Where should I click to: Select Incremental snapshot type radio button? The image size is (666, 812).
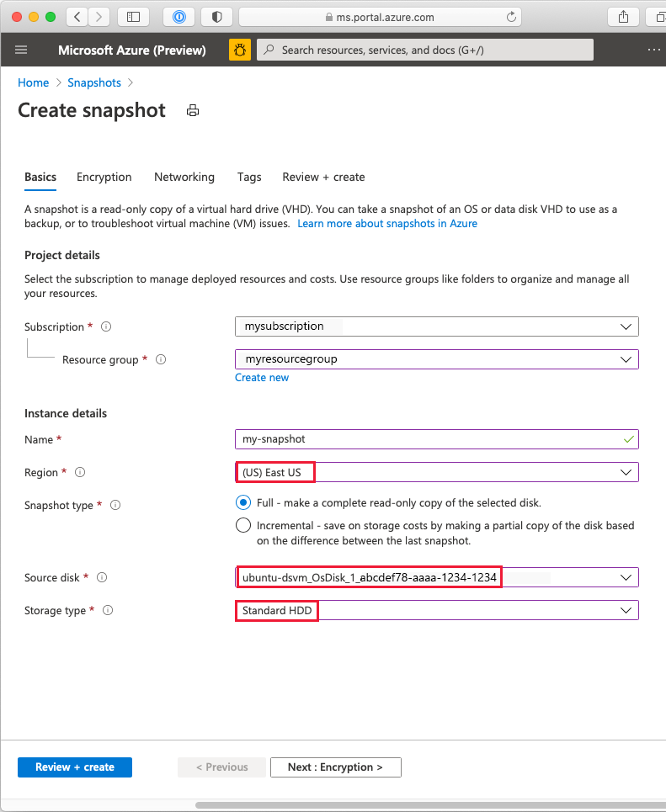click(243, 526)
